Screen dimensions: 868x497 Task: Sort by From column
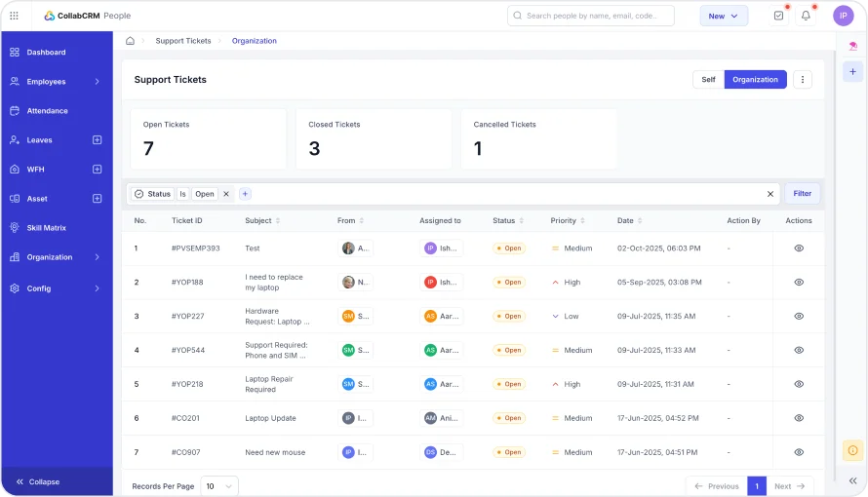tap(362, 220)
